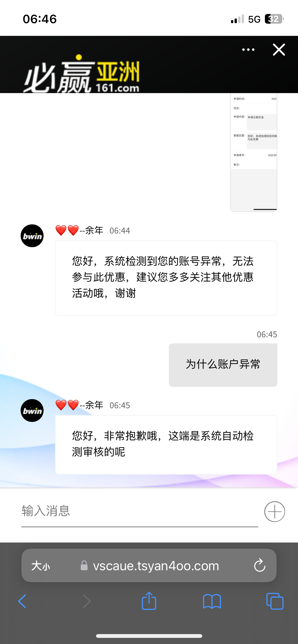Tap the agent name 余年 at 06:45
This screenshot has width=298, height=644.
[x=94, y=405]
